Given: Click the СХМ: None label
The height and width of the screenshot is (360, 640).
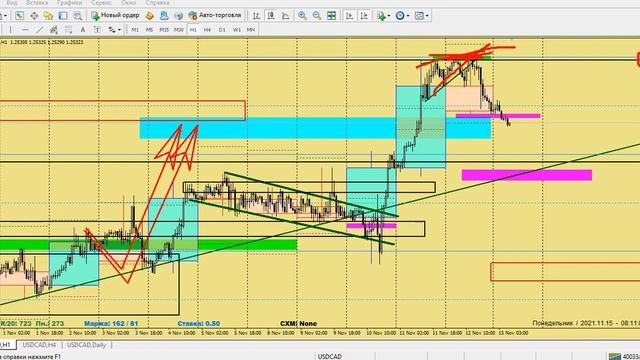Looking at the screenshot, I should pos(298,323).
